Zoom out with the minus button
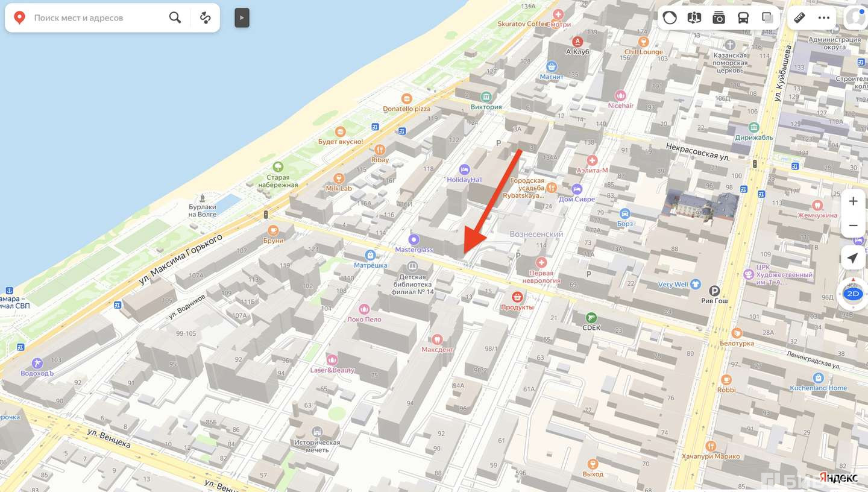 pos(853,225)
